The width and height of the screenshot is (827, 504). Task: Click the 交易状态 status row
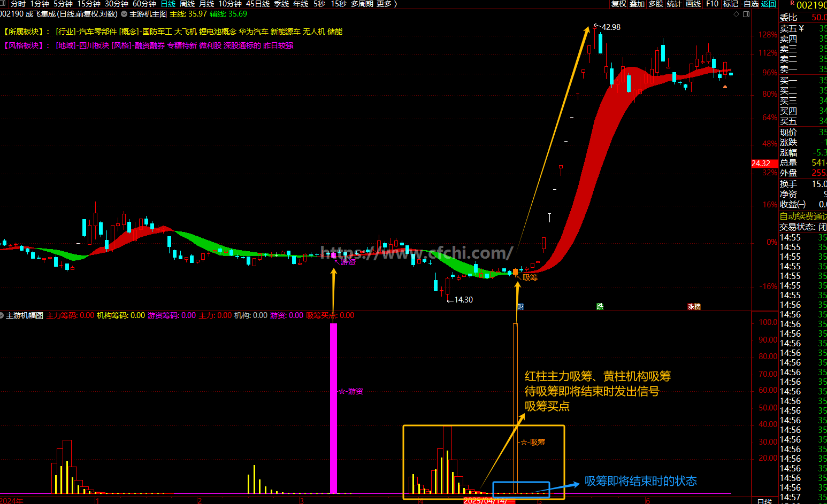click(x=803, y=227)
